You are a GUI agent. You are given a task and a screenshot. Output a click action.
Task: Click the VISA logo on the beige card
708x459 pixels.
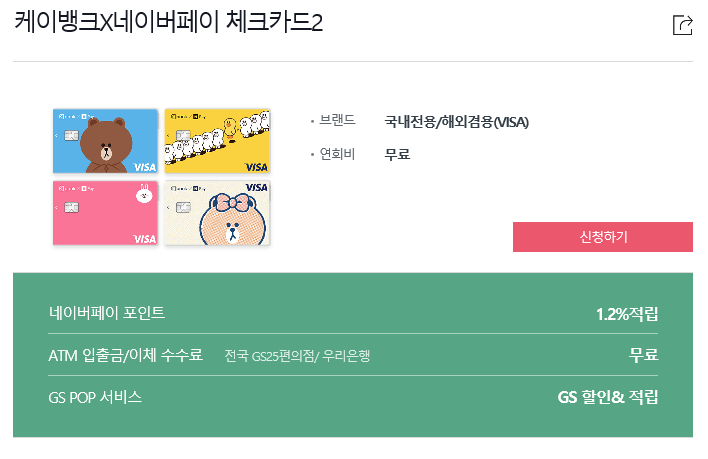coord(256,187)
